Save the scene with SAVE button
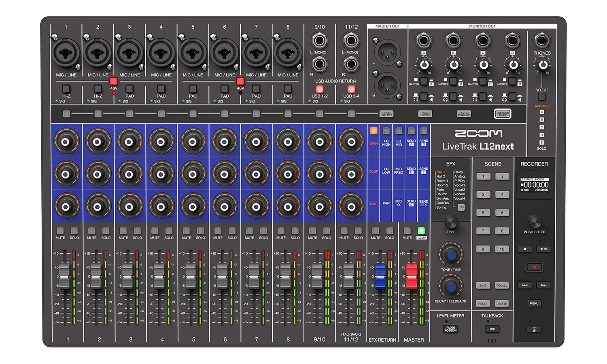This screenshot has height=364, width=607. [x=483, y=286]
